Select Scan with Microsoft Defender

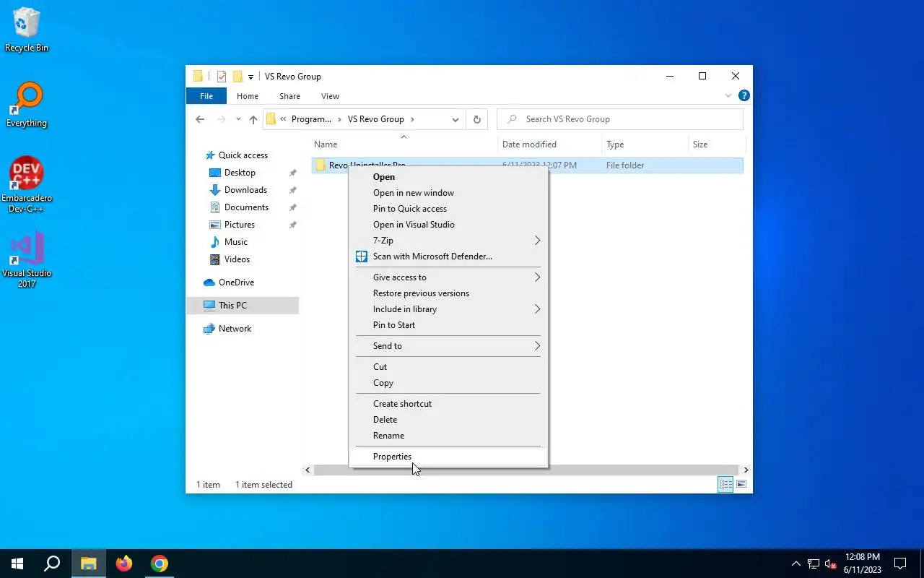448,256
